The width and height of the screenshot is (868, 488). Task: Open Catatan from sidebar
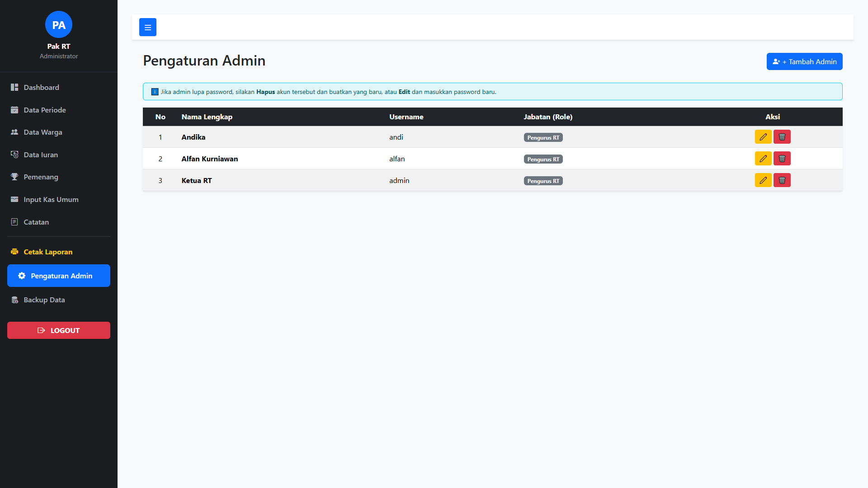(36, 222)
